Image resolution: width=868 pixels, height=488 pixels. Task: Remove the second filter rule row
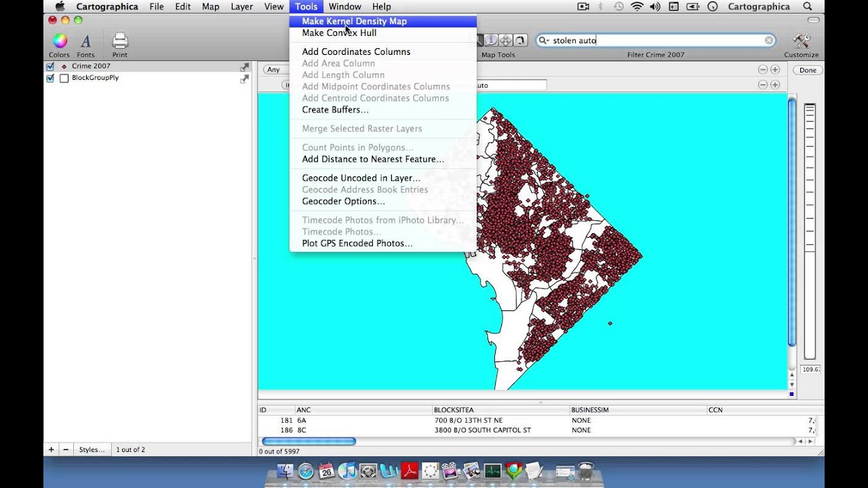point(763,85)
